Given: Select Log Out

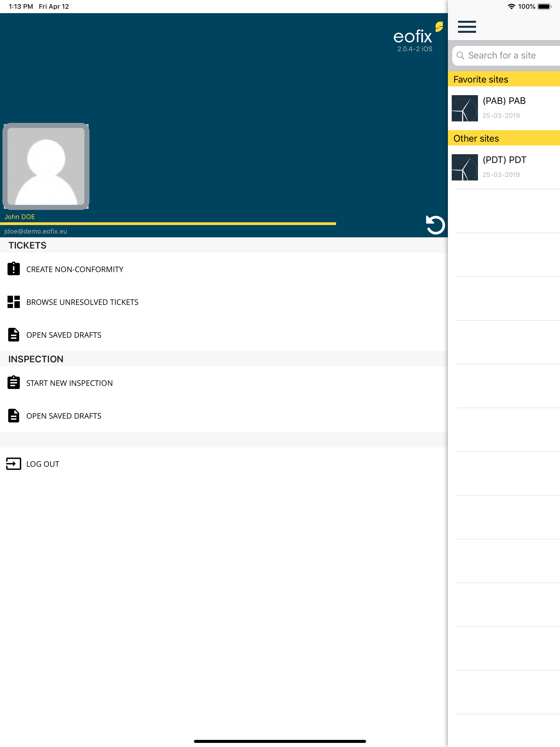Looking at the screenshot, I should [x=224, y=464].
